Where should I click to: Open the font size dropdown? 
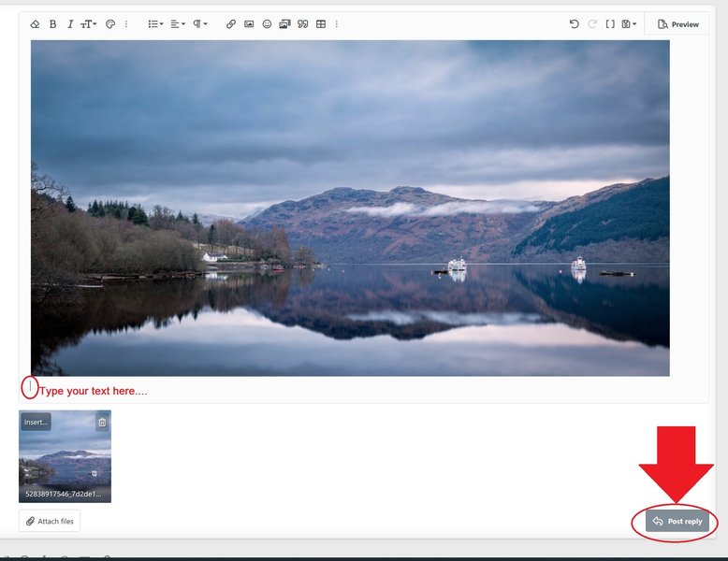[88, 24]
